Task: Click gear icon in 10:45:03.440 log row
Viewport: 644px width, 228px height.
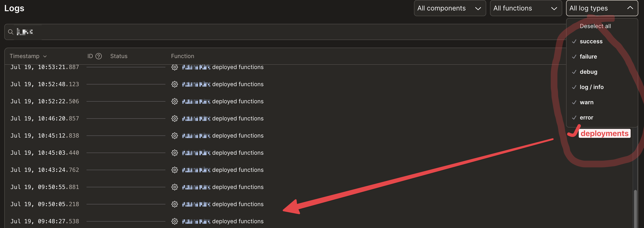Action: (174, 153)
